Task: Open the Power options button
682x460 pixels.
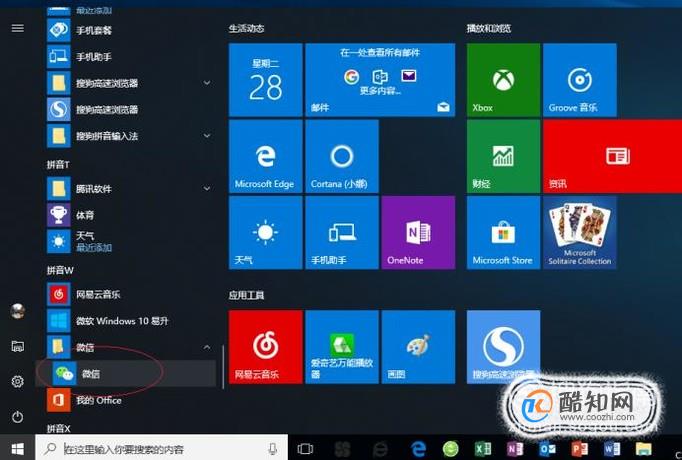Action: (x=17, y=417)
